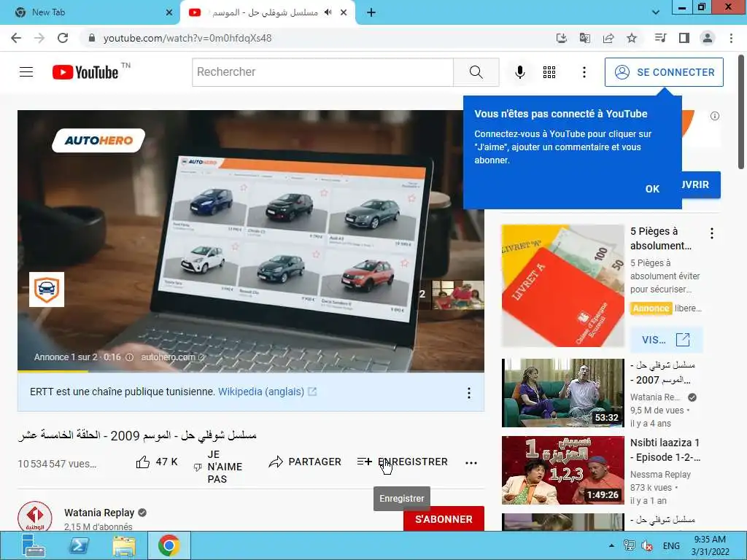Screen dimensions: 747x560
Task: Play the 53:32 suggested video thumbnail
Action: [x=562, y=393]
